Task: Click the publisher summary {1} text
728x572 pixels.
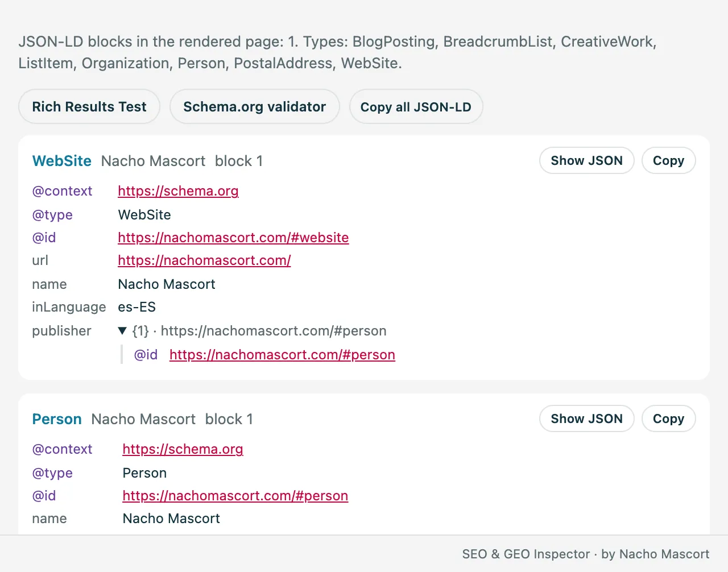Action: (x=259, y=331)
